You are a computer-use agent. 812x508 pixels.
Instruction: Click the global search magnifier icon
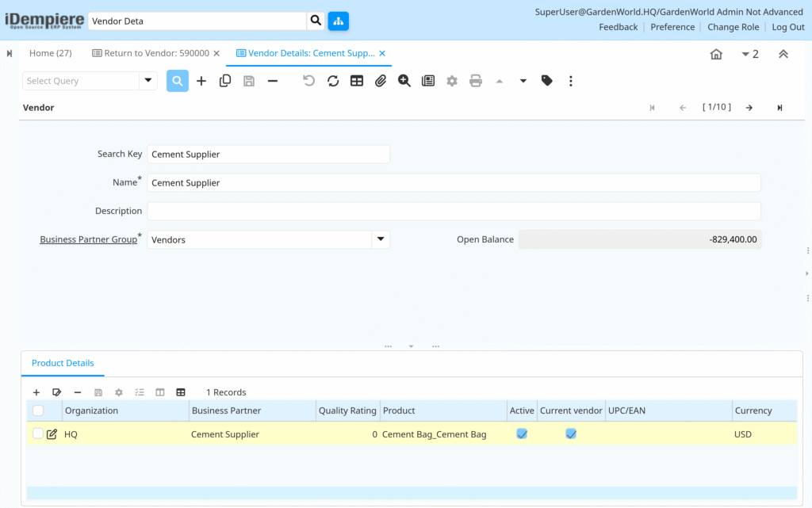pyautogui.click(x=316, y=21)
